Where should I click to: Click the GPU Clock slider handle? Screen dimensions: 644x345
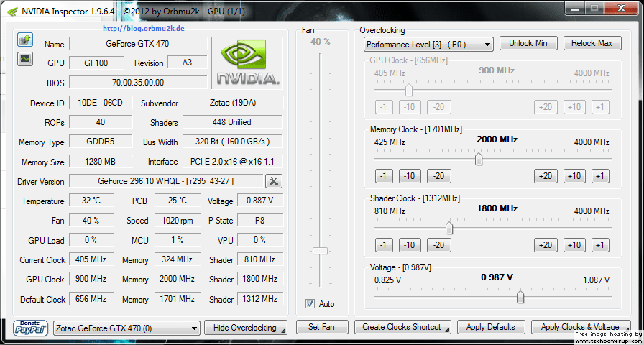[x=409, y=90]
